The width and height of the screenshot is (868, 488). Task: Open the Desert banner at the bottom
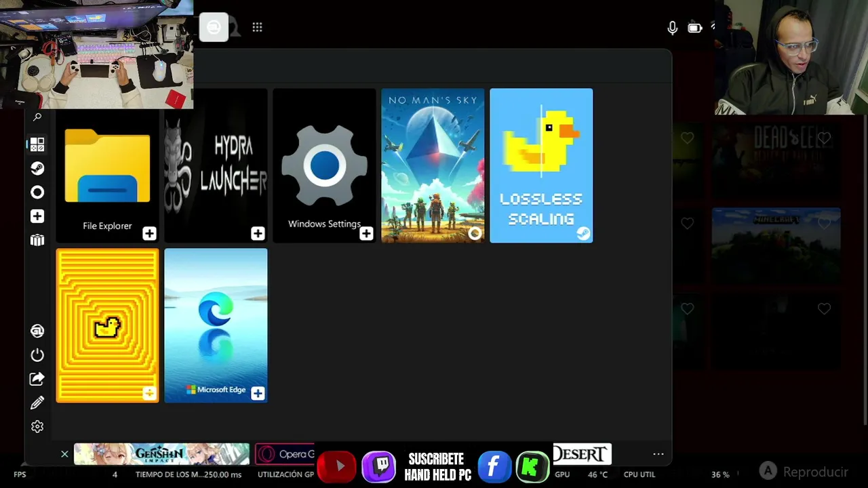[x=582, y=454]
